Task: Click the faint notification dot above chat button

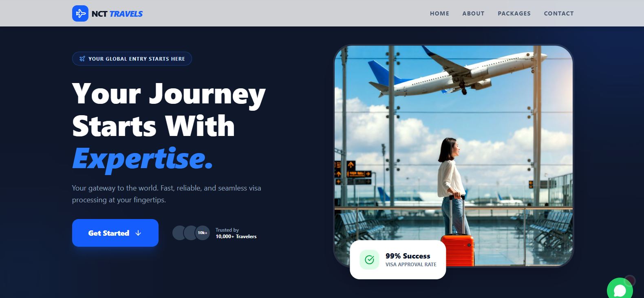Action: 630,280
